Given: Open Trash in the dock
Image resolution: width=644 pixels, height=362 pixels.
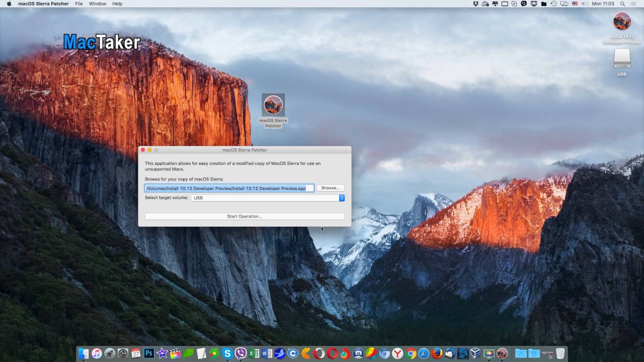Looking at the screenshot, I should pyautogui.click(x=560, y=353).
